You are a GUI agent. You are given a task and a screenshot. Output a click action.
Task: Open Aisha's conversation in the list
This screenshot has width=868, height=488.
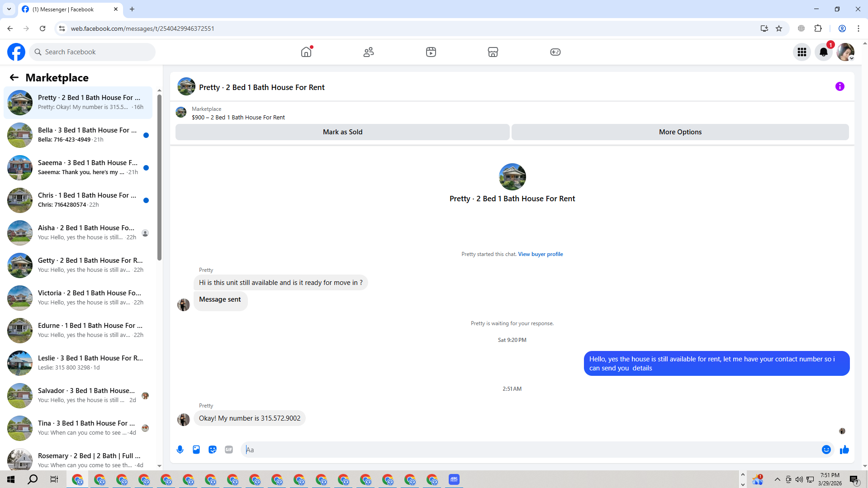point(78,232)
